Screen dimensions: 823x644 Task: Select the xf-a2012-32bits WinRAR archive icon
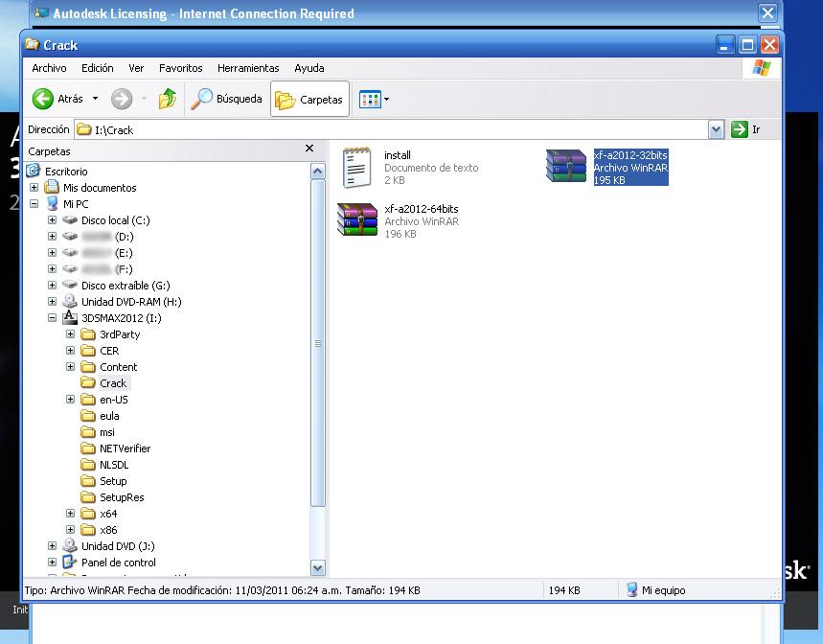(566, 166)
